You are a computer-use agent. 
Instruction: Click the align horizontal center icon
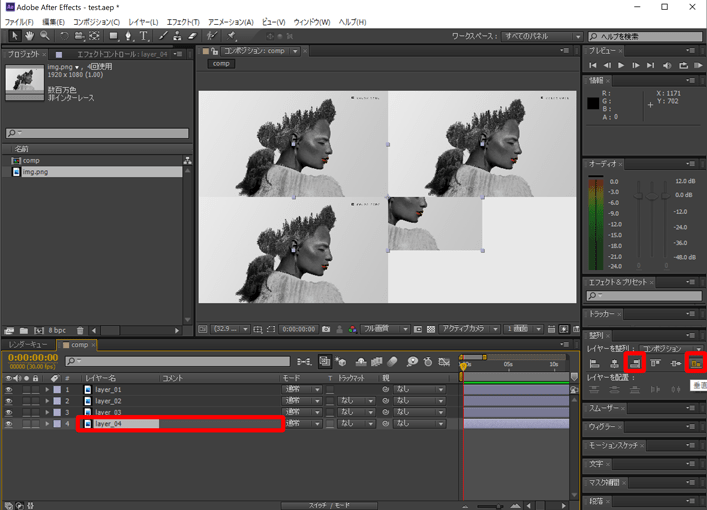coord(614,363)
